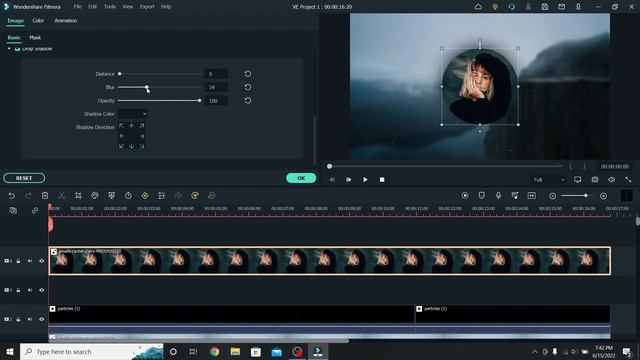Screen dimensions: 640x360
Task: Click the audio stretch waveform icon
Action: 178,196
